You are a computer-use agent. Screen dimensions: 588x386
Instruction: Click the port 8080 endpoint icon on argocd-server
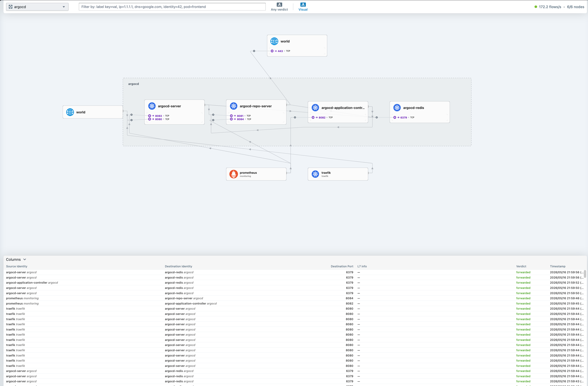coord(150,119)
